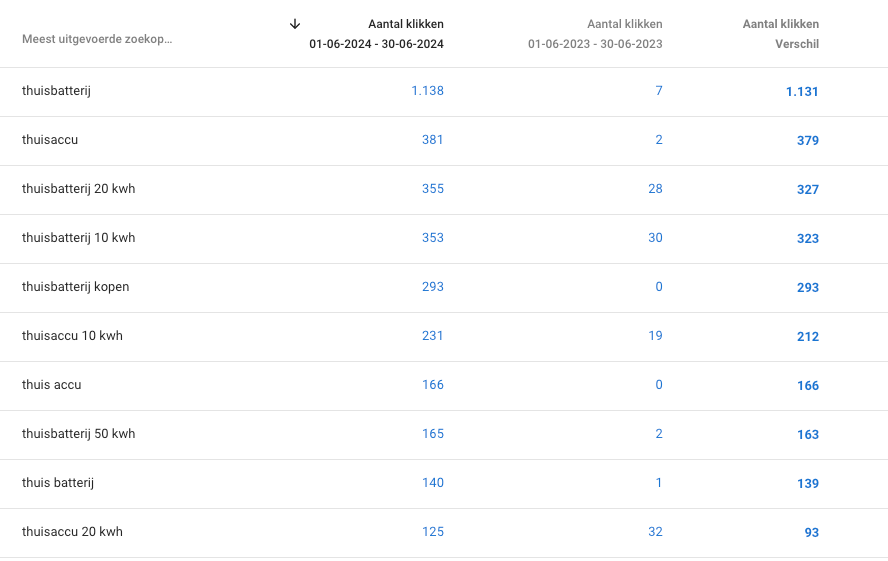Open the thuisaccu 20 kwh query

point(72,532)
